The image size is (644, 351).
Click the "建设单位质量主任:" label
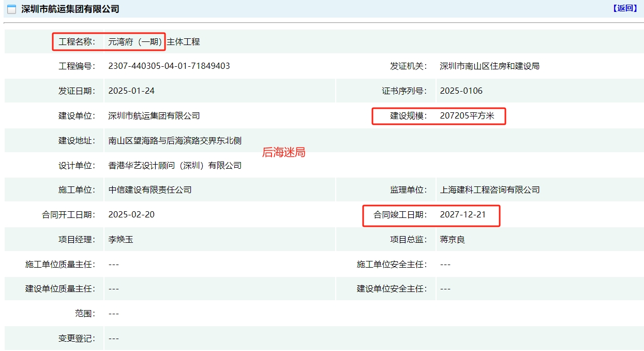[x=61, y=289]
